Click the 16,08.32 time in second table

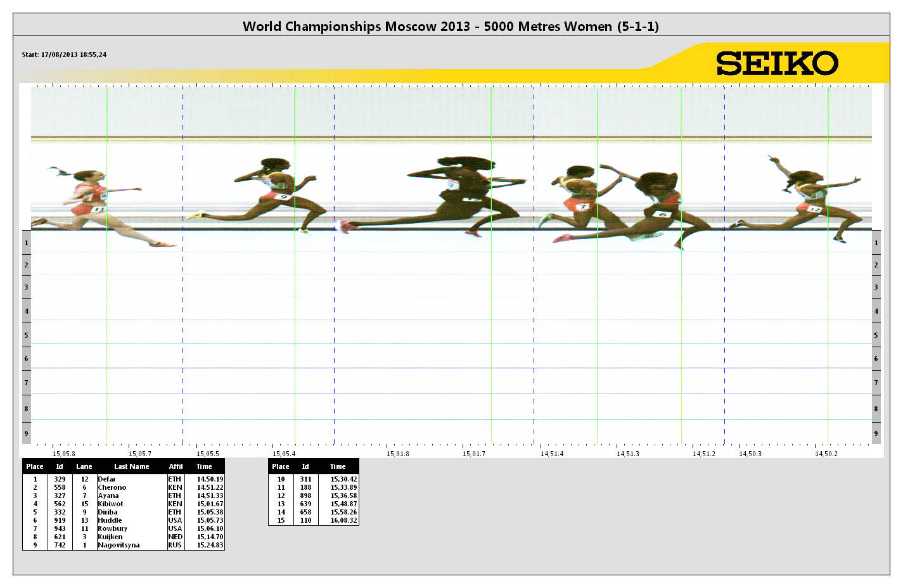pos(343,521)
